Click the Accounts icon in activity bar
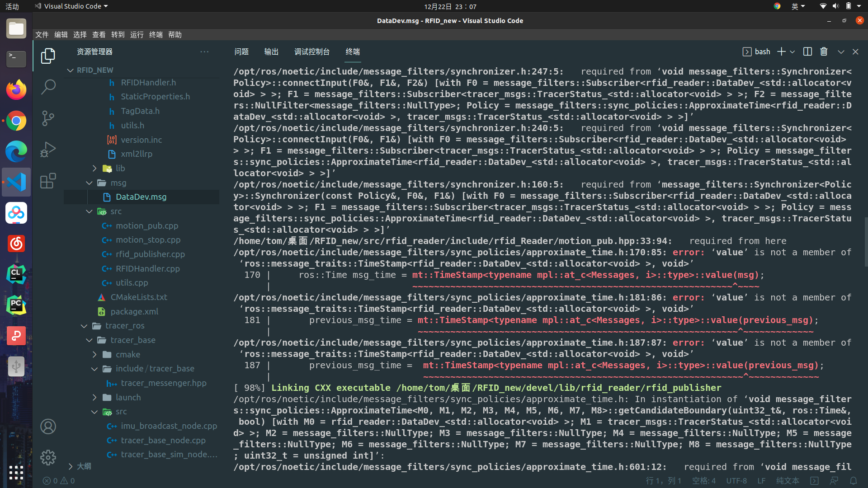Screen dimensions: 868x488 pyautogui.click(x=48, y=427)
